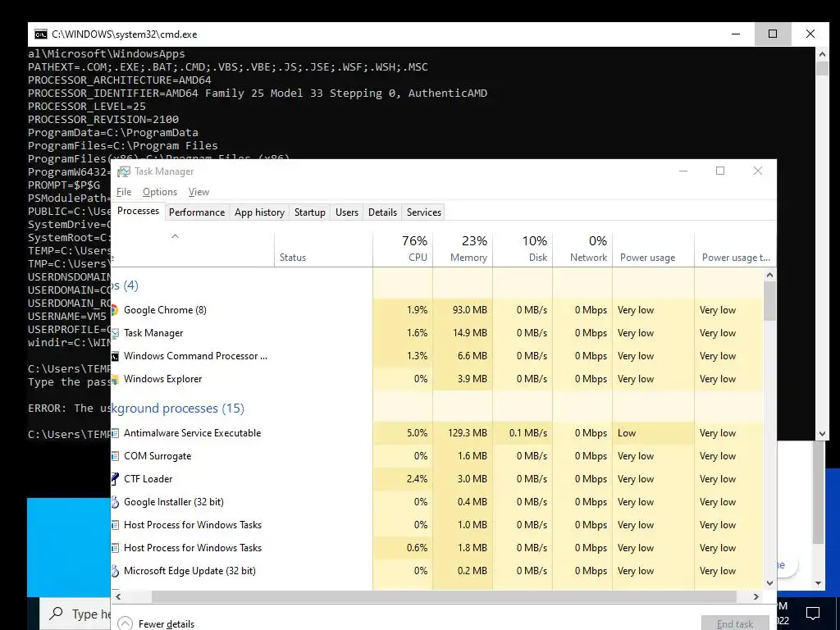840x630 pixels.
Task: Switch to the Services tab
Action: pyautogui.click(x=424, y=212)
